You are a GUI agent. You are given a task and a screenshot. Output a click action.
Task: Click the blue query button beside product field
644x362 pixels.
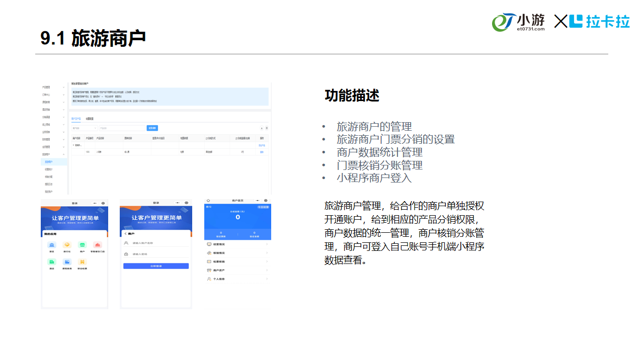(152, 128)
